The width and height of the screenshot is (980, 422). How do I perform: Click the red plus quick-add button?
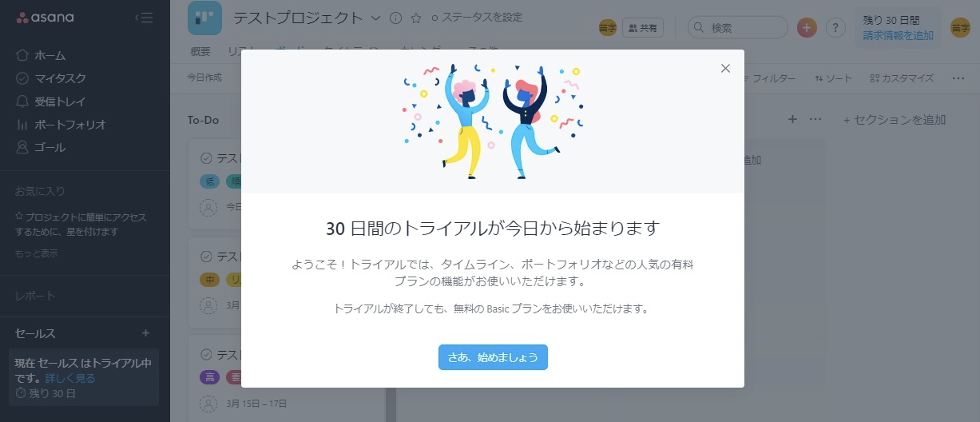click(x=807, y=28)
